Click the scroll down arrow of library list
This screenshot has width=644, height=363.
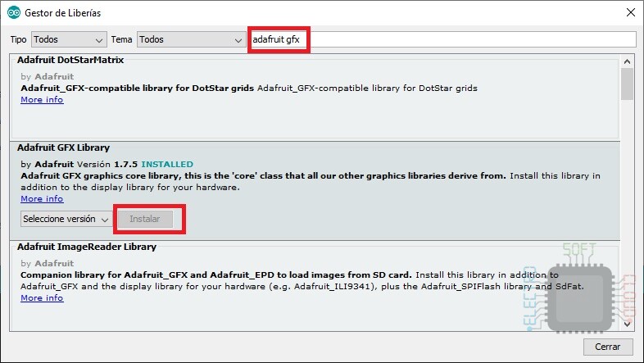[627, 324]
